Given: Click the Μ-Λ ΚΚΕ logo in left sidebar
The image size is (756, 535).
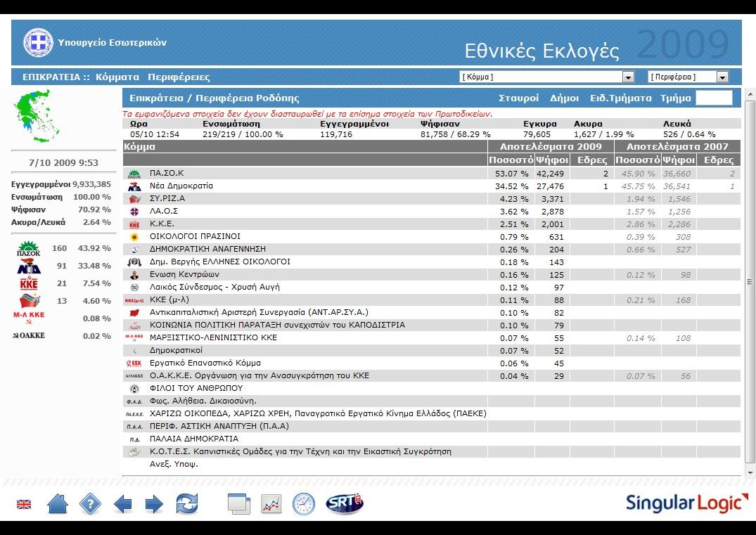Looking at the screenshot, I should [x=28, y=318].
